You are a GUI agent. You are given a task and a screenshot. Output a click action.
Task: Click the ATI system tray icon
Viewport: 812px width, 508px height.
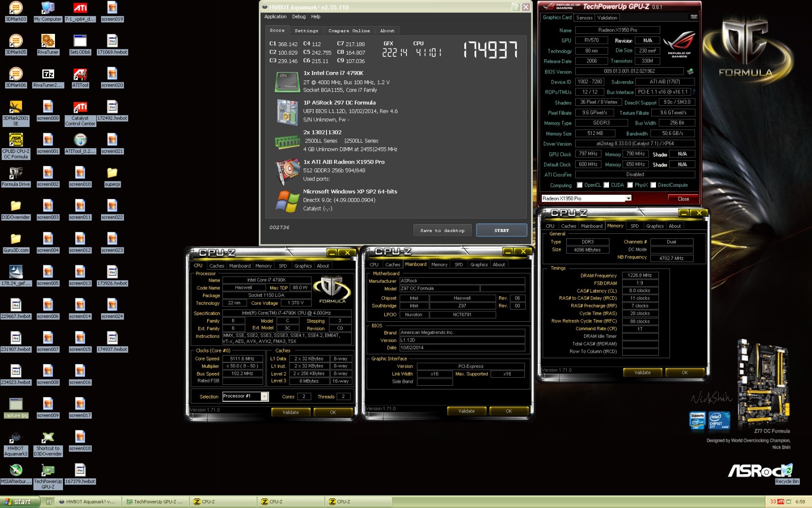click(x=781, y=502)
